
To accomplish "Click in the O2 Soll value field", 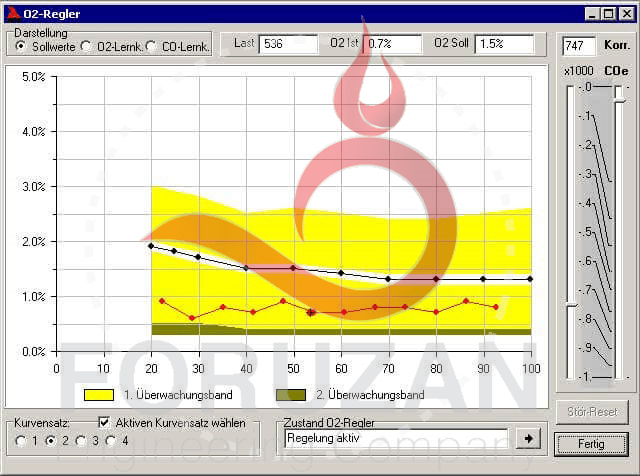I will pyautogui.click(x=504, y=44).
